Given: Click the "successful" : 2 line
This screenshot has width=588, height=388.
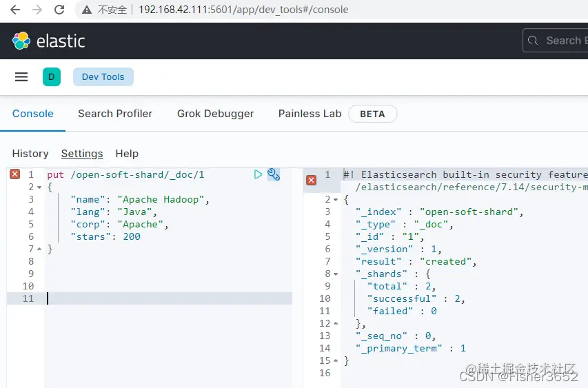Looking at the screenshot, I should point(416,298).
